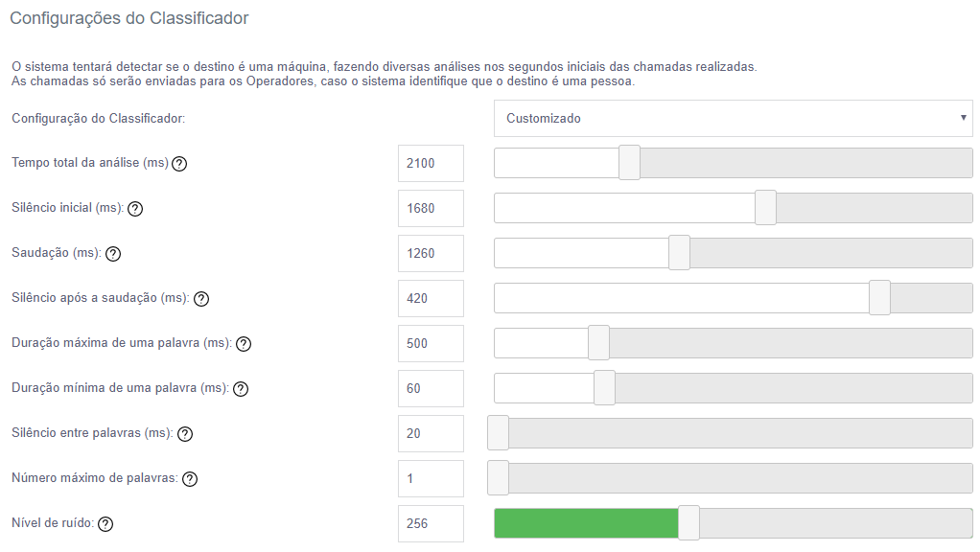Click the Silêncio inicial slider handle
Screen dimensions: 980x552
765,208
